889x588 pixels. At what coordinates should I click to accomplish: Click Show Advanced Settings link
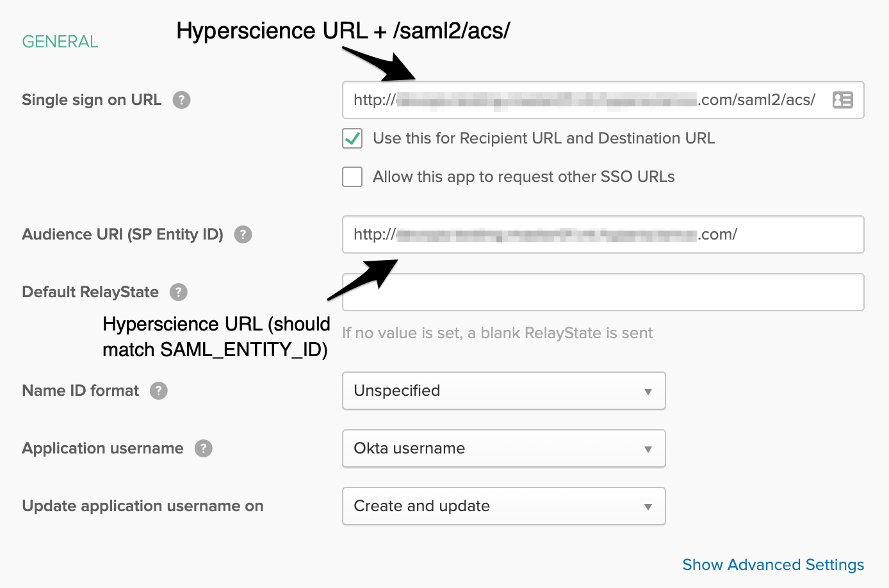773,565
